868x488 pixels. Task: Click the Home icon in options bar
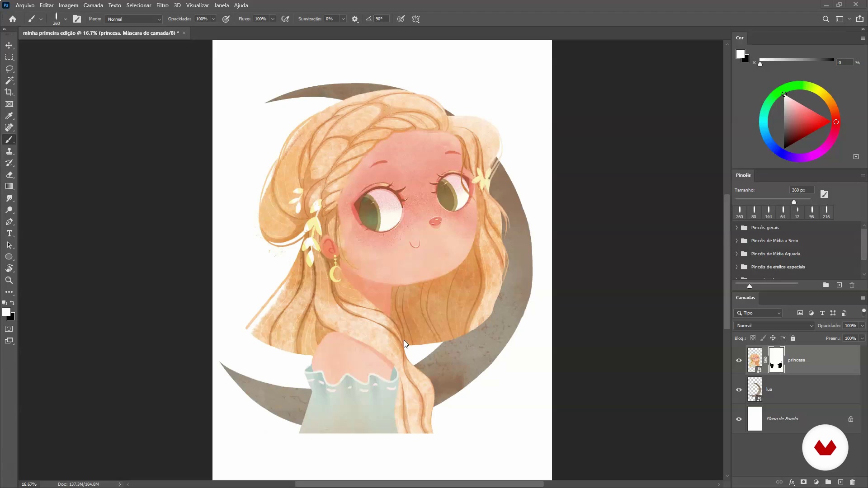click(13, 19)
